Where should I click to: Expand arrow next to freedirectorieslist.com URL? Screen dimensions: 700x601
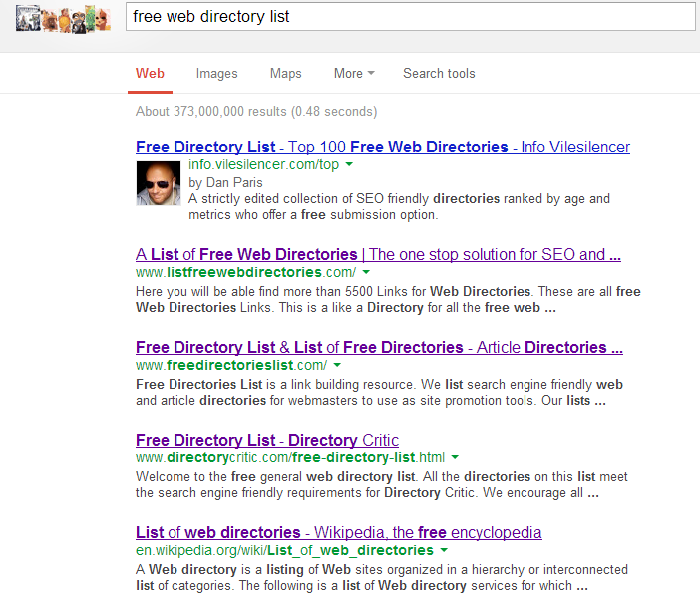pos(337,365)
